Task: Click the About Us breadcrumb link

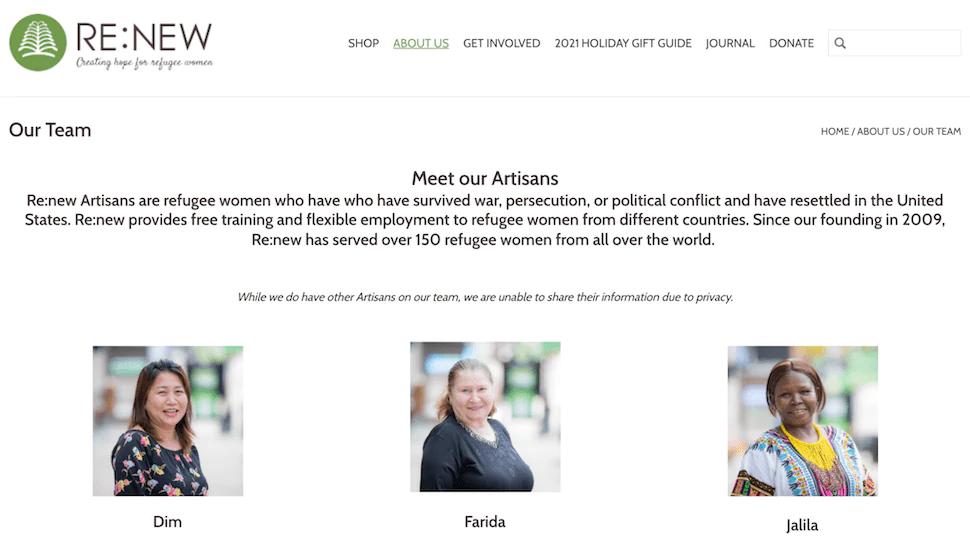Action: (880, 131)
